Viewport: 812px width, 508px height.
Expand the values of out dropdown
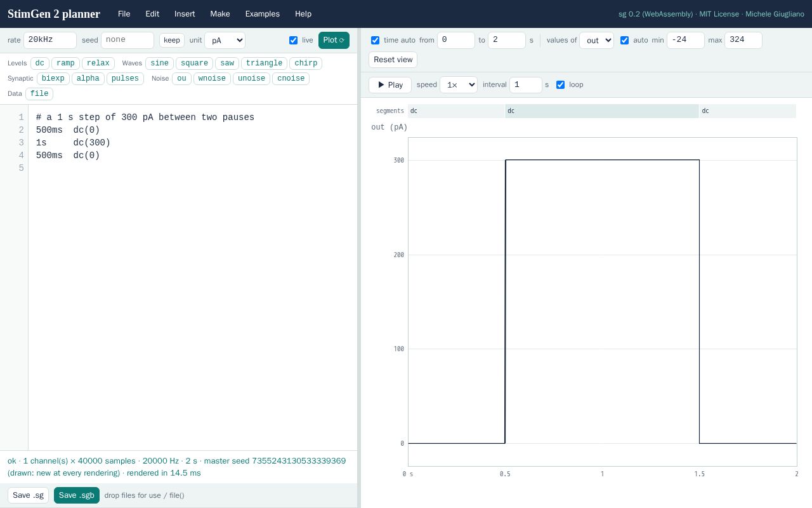click(x=596, y=40)
